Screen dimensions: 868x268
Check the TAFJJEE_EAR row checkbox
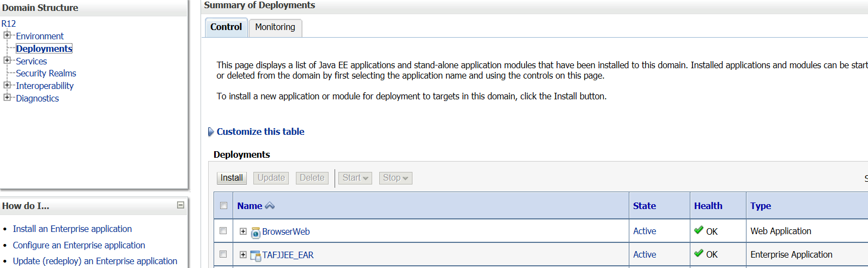click(x=223, y=254)
